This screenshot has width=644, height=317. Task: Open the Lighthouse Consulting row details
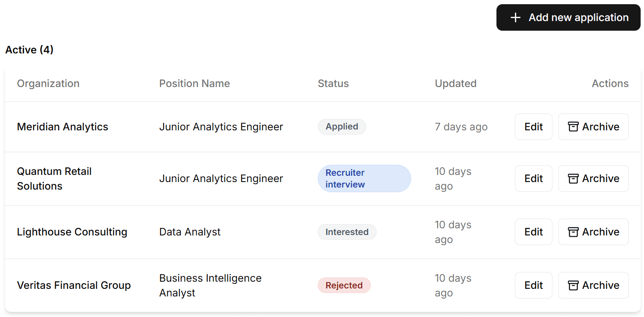pos(72,232)
